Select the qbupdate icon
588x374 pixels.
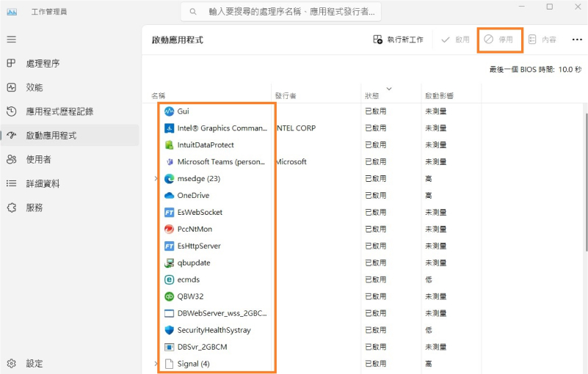coord(169,263)
